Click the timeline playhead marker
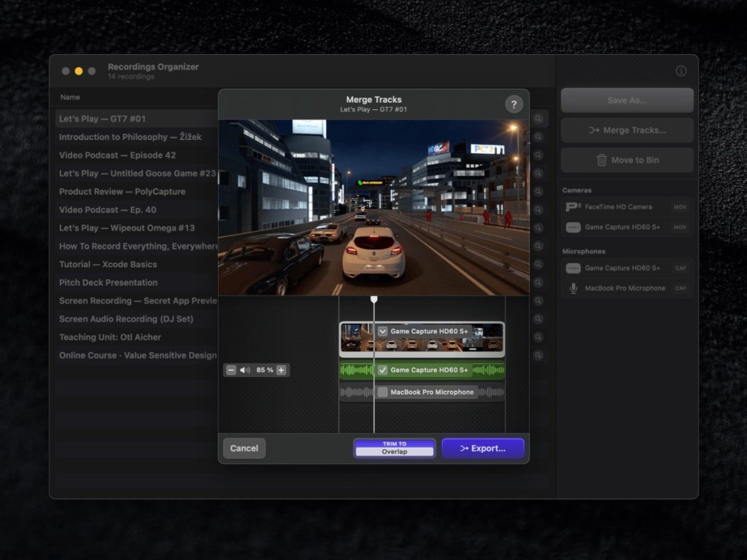The width and height of the screenshot is (747, 560). [373, 299]
